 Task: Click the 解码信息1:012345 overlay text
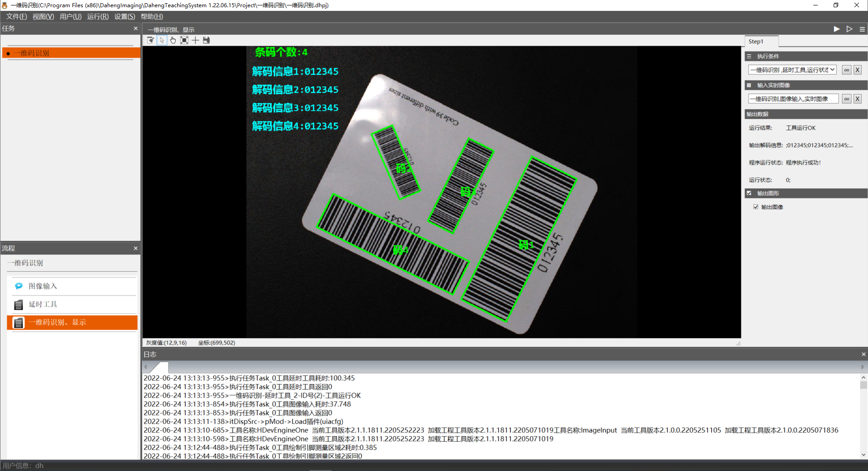pyautogui.click(x=295, y=71)
